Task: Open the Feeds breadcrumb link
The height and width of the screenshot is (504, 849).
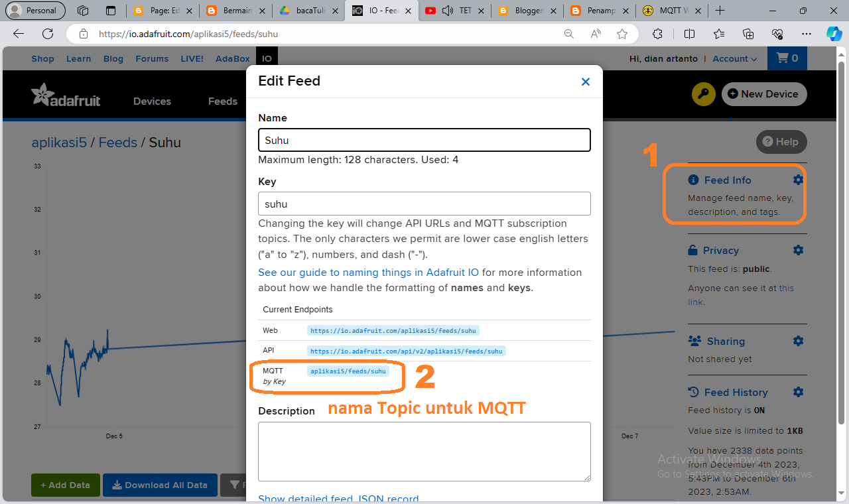Action: [118, 143]
